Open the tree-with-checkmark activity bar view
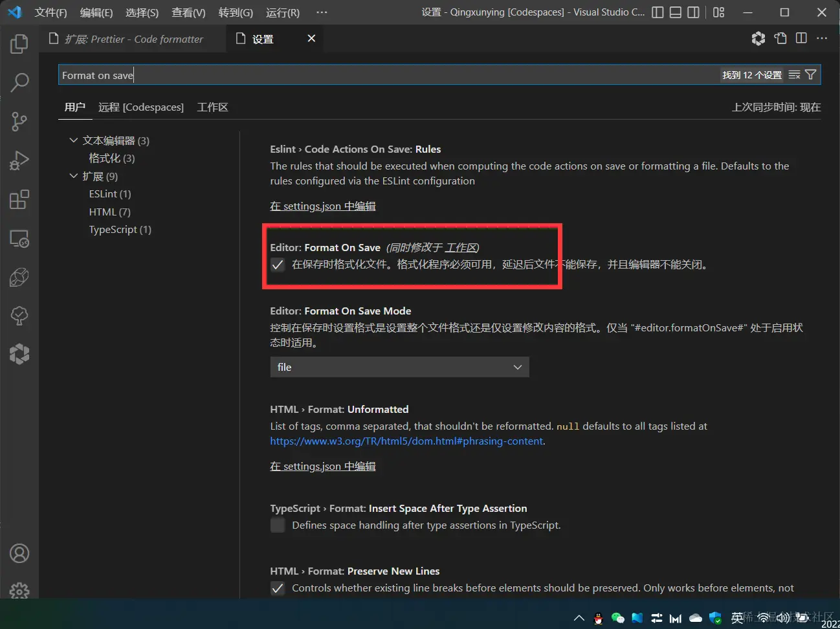 point(19,316)
